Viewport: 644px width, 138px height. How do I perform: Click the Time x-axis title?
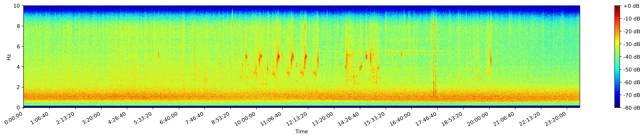tap(301, 132)
